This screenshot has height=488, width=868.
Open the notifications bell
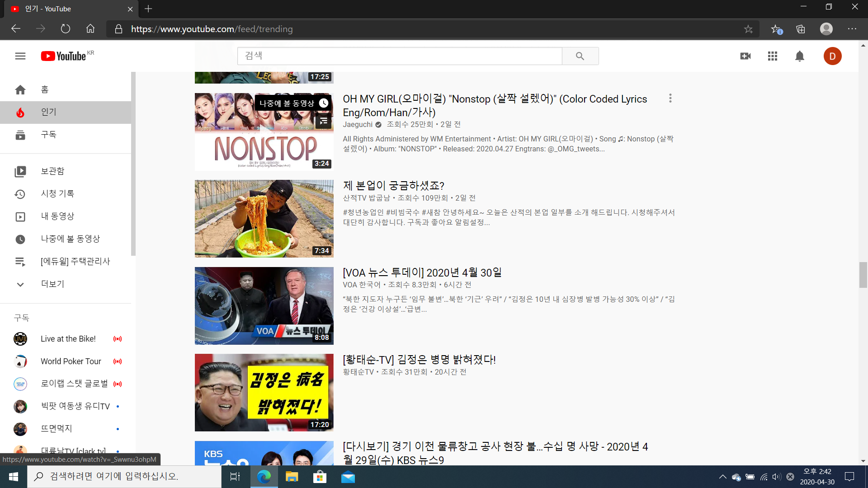(800, 56)
